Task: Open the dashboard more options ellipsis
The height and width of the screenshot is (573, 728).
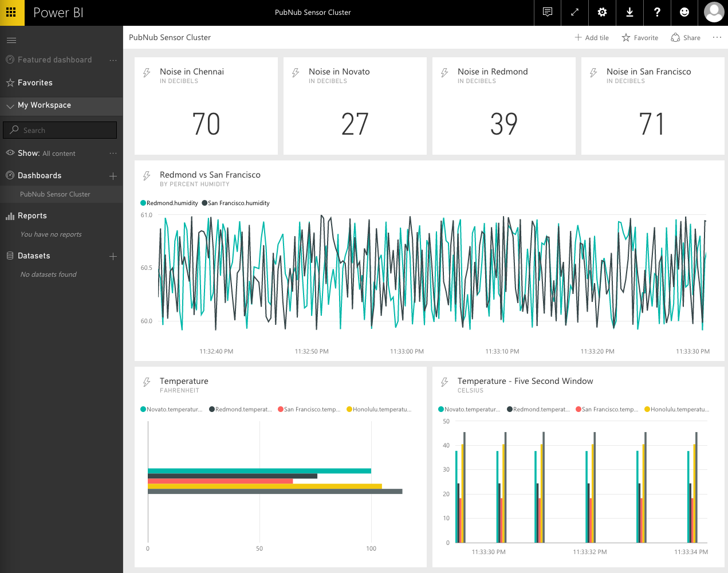Action: [x=717, y=37]
